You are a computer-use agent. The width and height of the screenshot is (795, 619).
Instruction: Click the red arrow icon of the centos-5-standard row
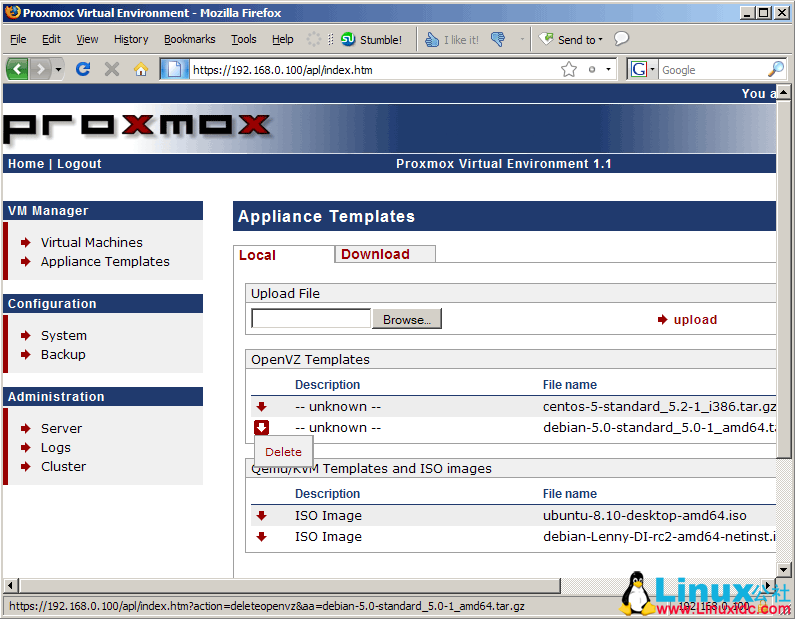pos(262,407)
